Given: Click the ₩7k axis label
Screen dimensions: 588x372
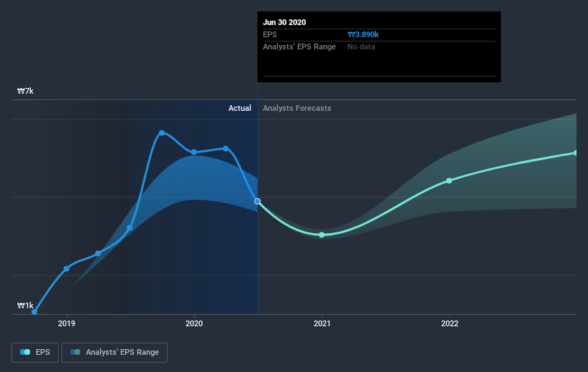Looking at the screenshot, I should [x=26, y=91].
